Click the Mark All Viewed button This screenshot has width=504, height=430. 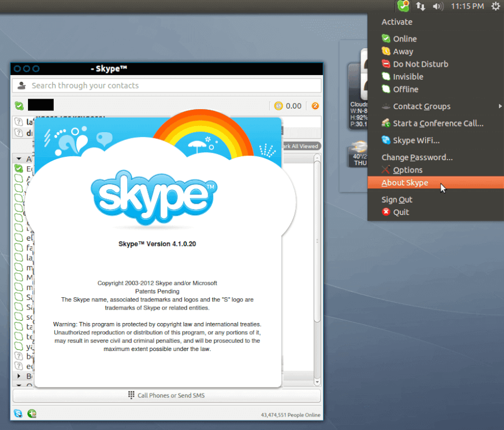[301, 146]
